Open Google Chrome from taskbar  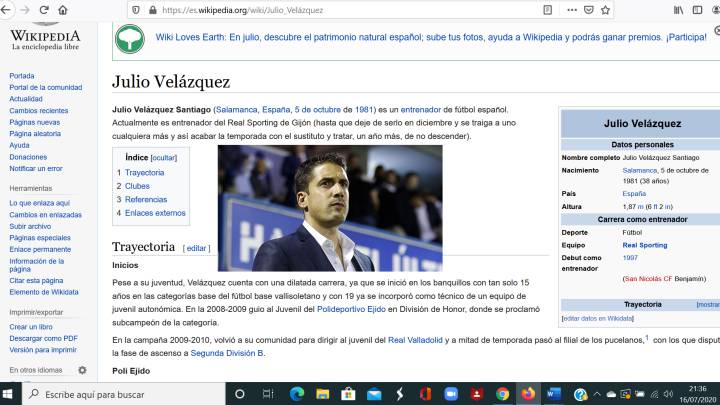point(502,394)
